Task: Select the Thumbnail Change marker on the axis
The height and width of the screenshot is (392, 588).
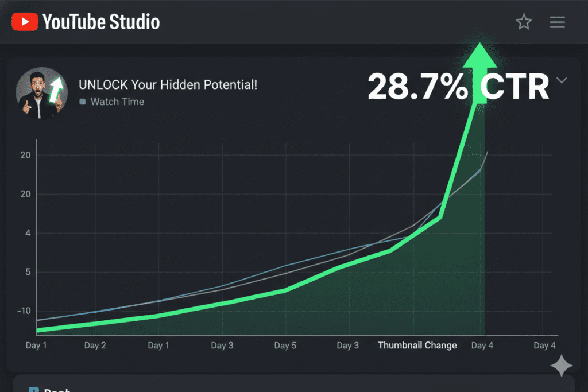Action: (417, 346)
